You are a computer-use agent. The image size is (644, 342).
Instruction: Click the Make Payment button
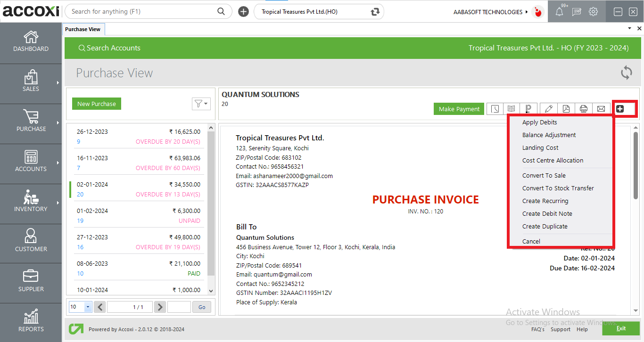tap(458, 108)
